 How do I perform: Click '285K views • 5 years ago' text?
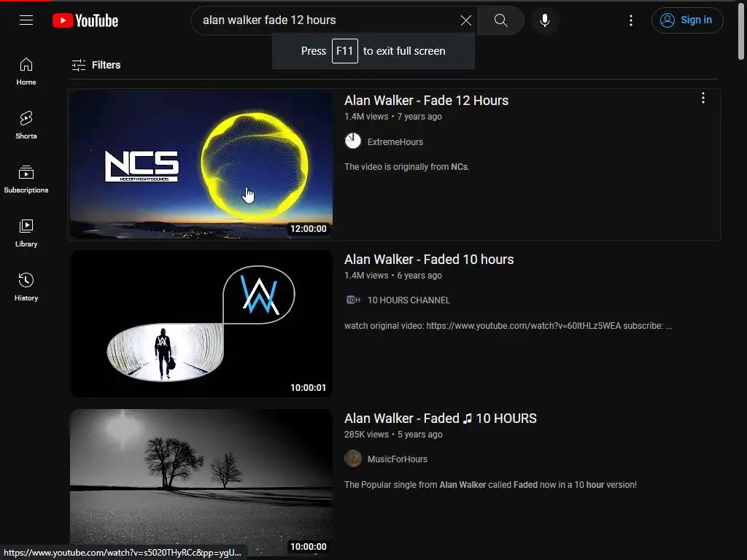[393, 435]
